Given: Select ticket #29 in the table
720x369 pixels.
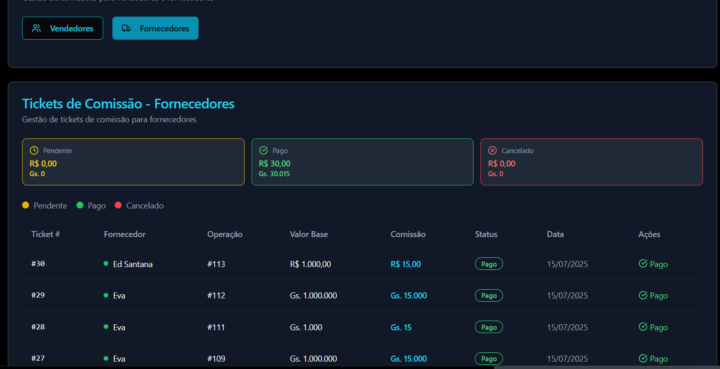Looking at the screenshot, I should (x=38, y=295).
